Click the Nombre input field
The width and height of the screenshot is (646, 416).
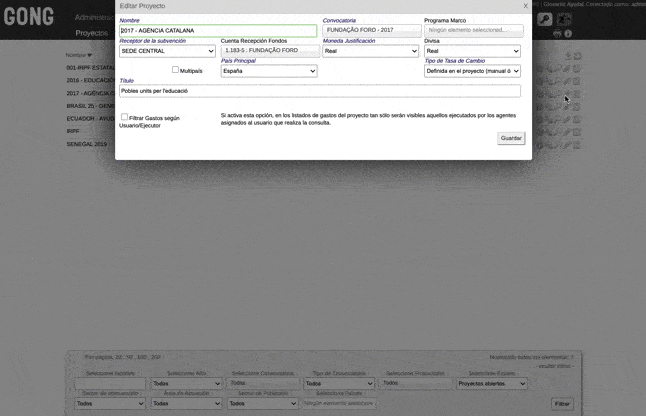pyautogui.click(x=217, y=30)
